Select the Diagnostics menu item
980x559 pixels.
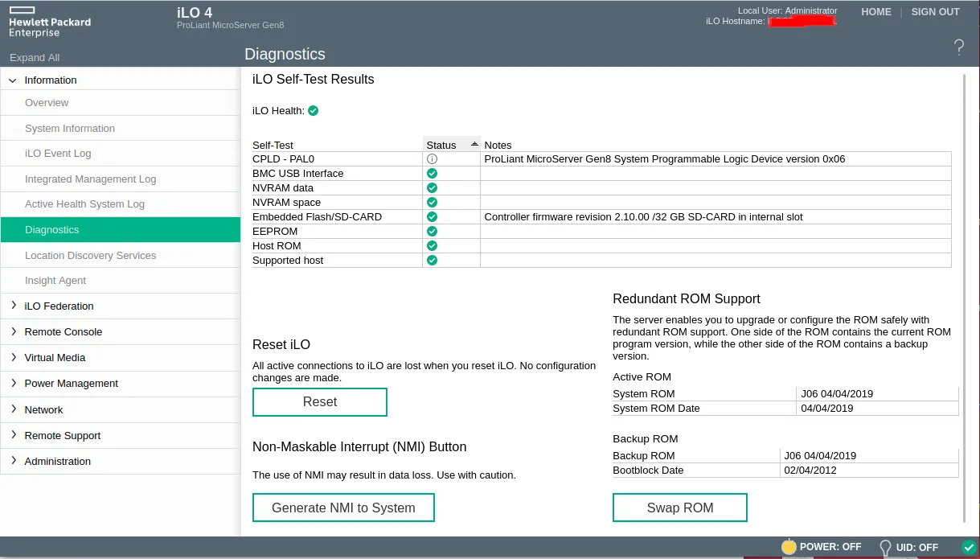(x=121, y=230)
